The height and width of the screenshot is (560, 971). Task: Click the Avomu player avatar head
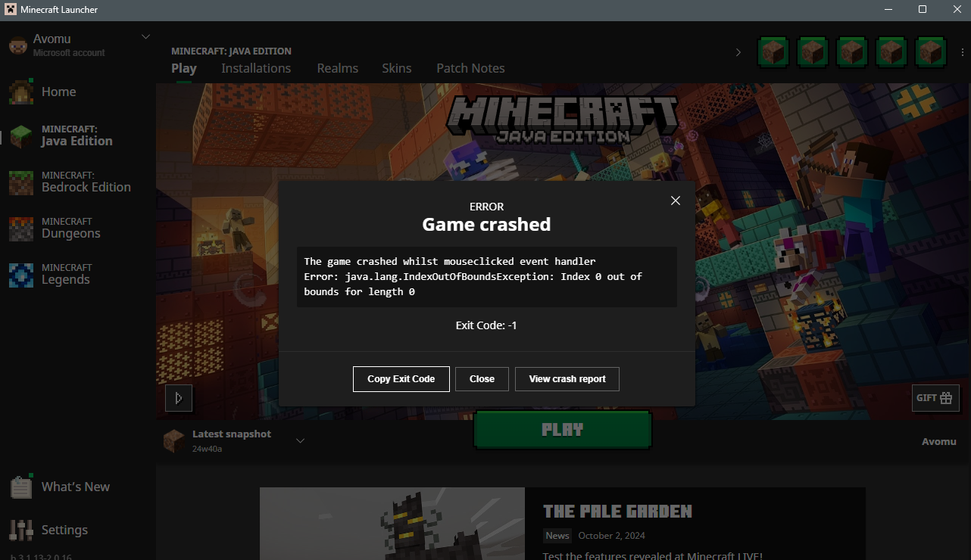18,45
